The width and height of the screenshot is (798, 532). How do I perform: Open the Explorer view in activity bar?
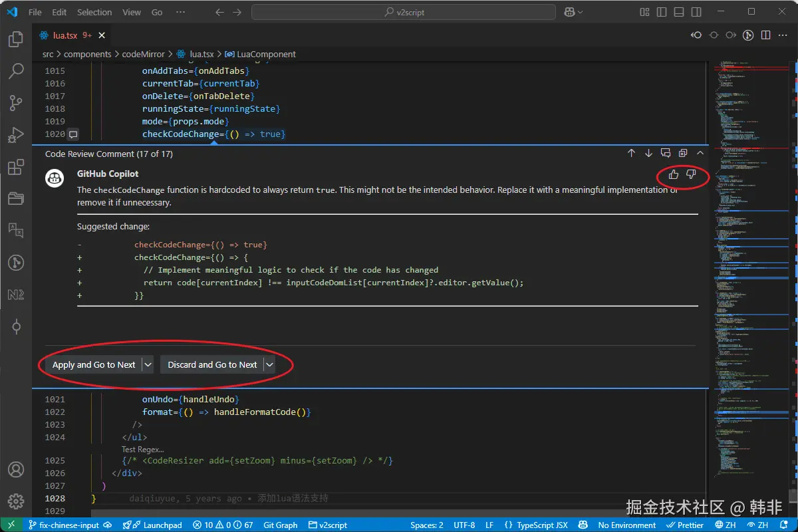point(16,40)
